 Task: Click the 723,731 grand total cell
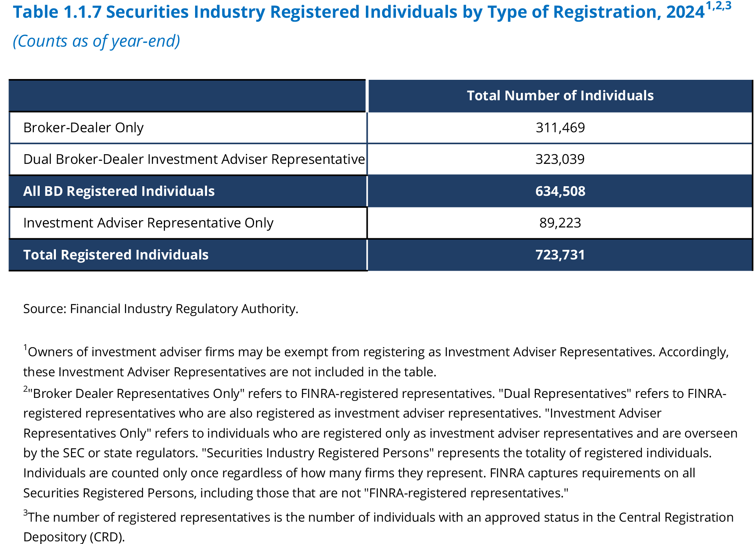560,255
